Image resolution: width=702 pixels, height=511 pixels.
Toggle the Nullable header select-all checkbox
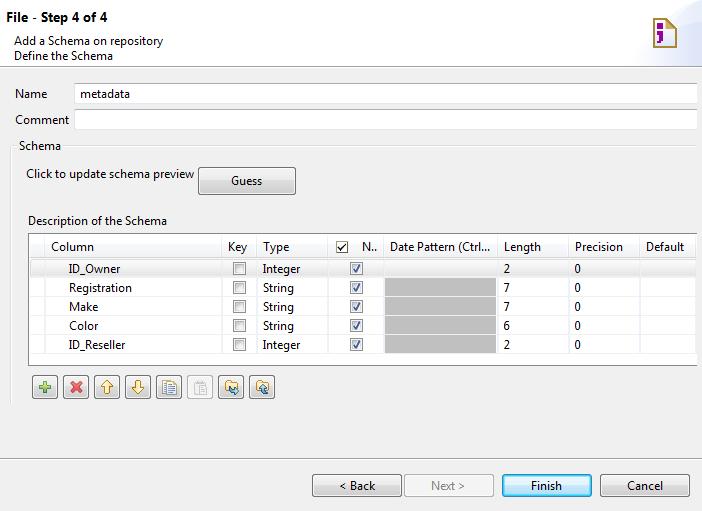coord(343,247)
